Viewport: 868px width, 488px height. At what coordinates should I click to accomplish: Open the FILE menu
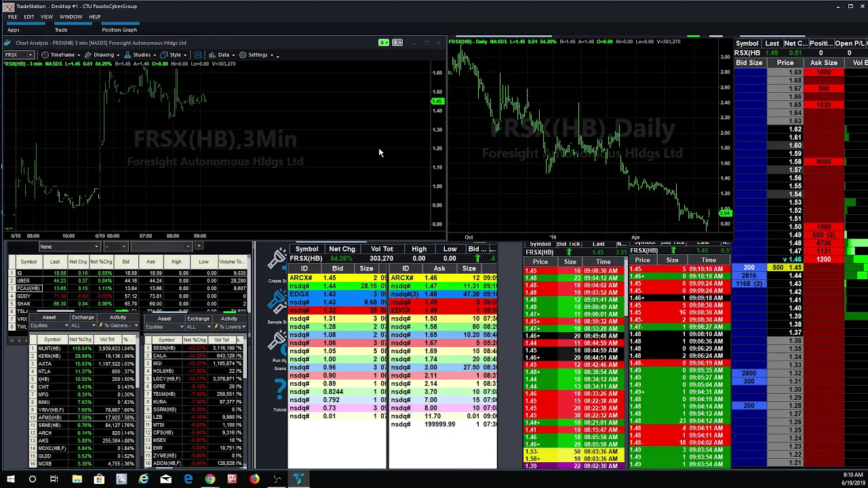pyautogui.click(x=12, y=16)
